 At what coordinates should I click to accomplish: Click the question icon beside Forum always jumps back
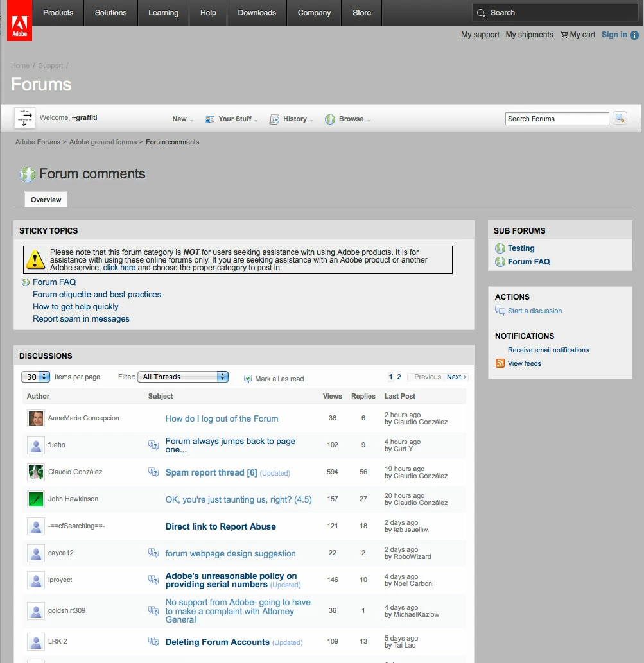coord(153,445)
